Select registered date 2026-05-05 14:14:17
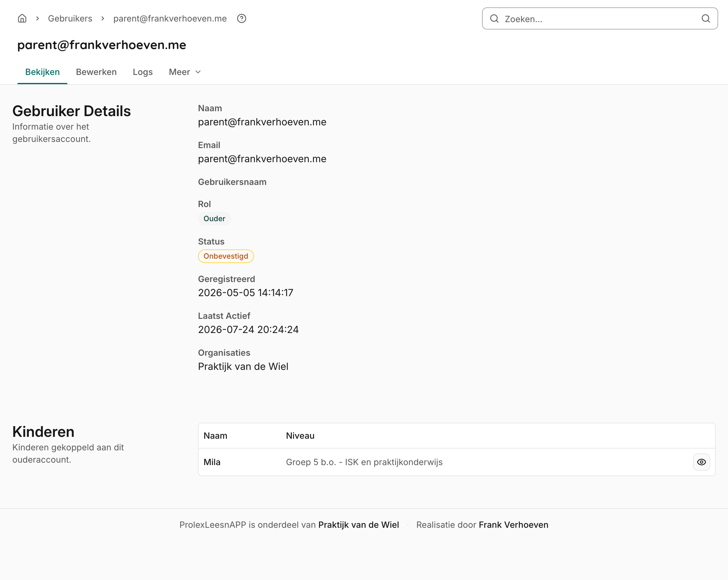The width and height of the screenshot is (728, 580). point(245,293)
